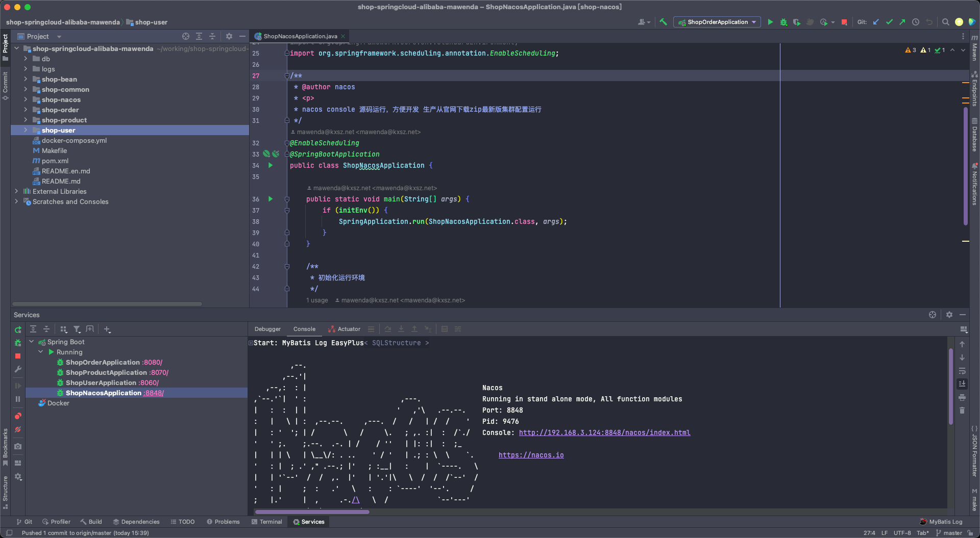Clear the console with the trash icon
Image resolution: width=980 pixels, height=538 pixels.
962,411
